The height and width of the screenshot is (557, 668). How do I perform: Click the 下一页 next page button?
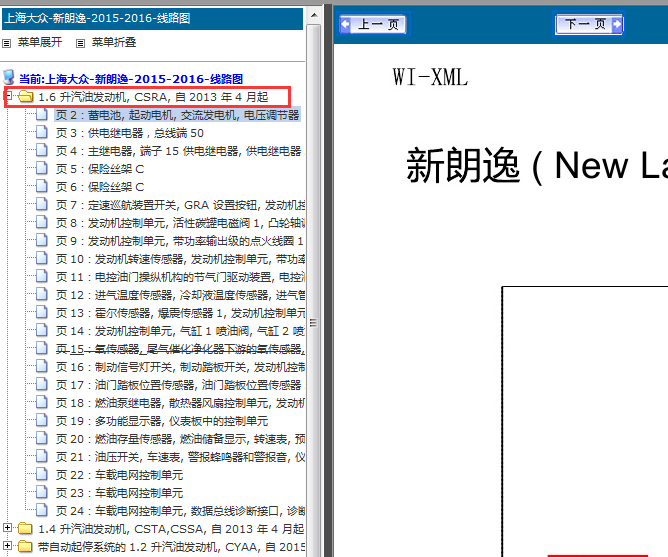tap(590, 24)
